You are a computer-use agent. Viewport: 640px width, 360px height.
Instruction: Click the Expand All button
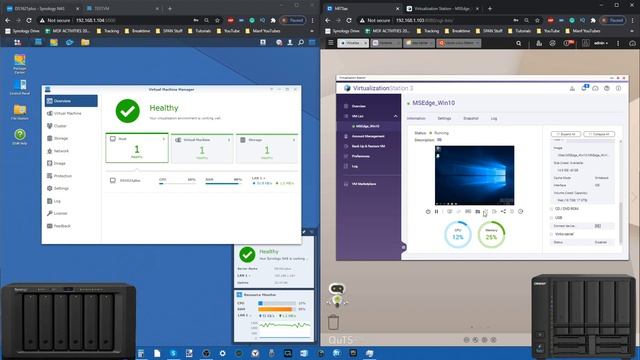[566, 134]
